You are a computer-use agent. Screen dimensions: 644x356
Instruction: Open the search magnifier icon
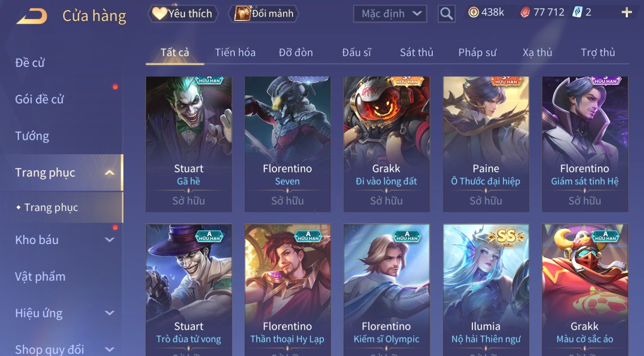[x=446, y=14]
